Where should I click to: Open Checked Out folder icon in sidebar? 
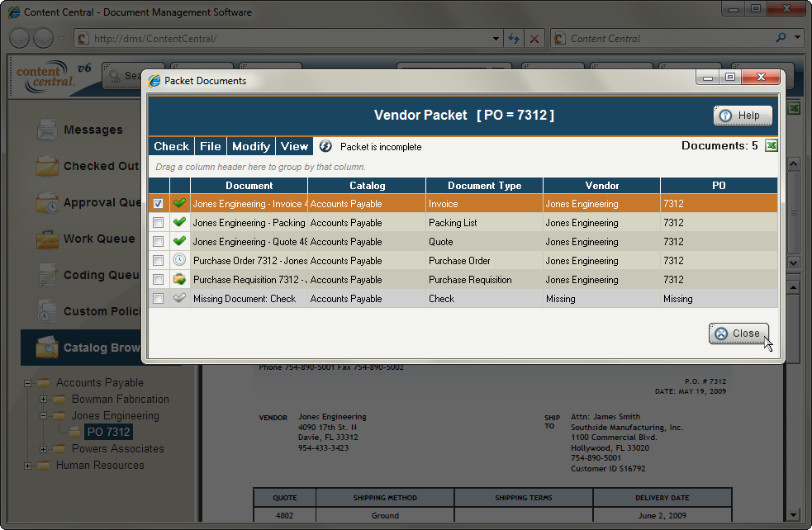point(47,166)
